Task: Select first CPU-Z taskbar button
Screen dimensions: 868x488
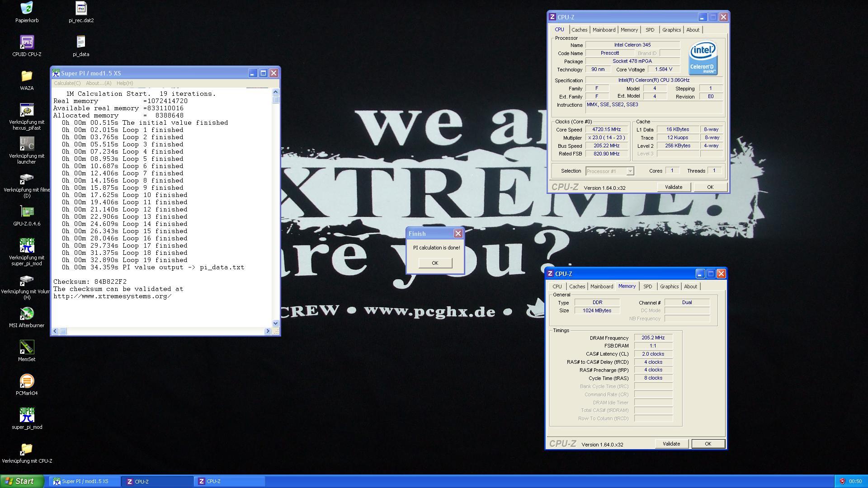Action: (x=157, y=481)
